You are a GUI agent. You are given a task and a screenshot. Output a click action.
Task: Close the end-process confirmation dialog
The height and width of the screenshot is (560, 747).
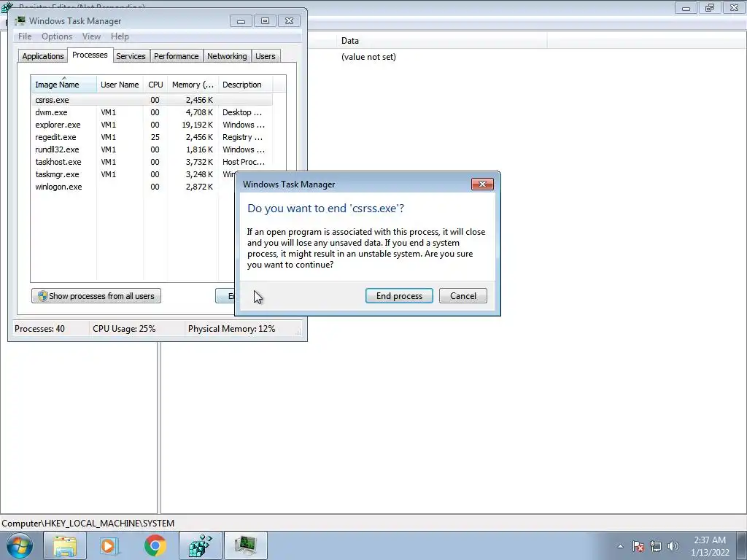482,184
